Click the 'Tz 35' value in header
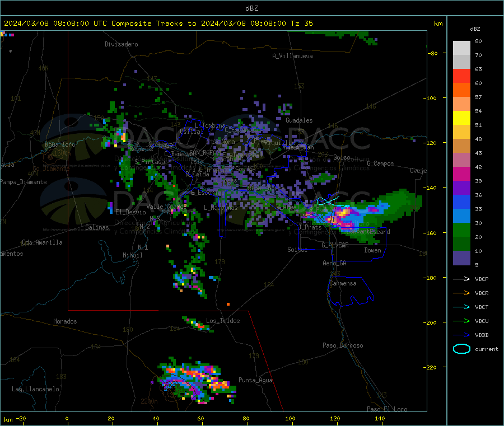The image size is (504, 426). click(301, 24)
